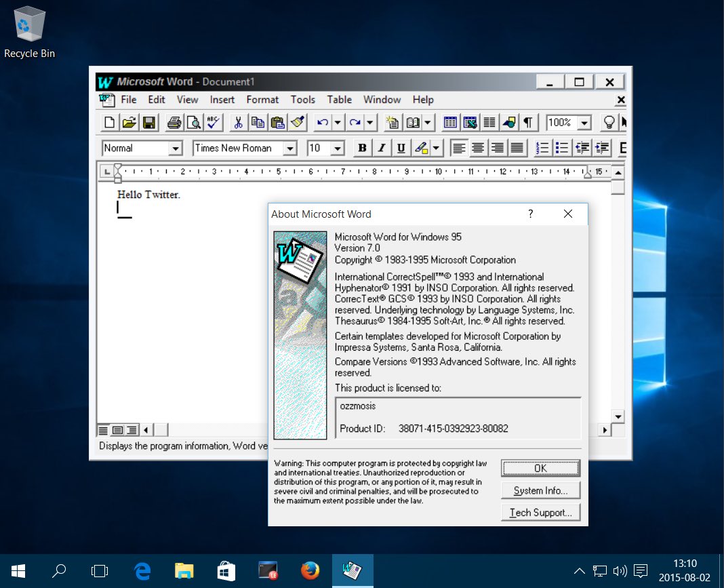Open highlight color dropdown arrow

point(436,148)
